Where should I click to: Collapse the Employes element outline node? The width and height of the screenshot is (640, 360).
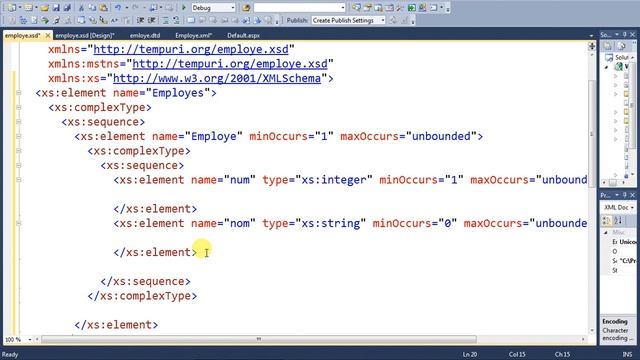tap(19, 93)
